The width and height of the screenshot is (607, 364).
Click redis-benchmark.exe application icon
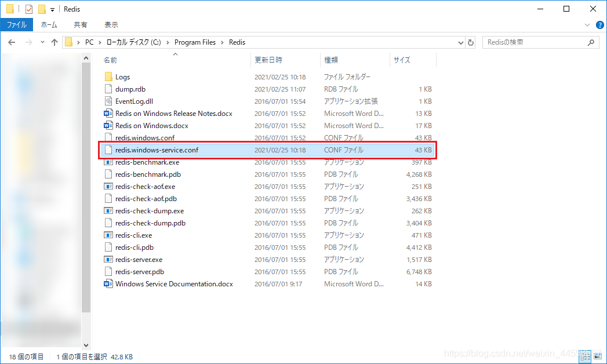[108, 162]
